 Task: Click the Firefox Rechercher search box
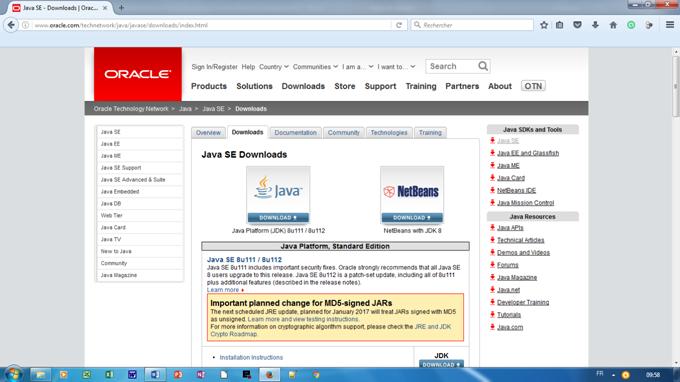pos(472,25)
